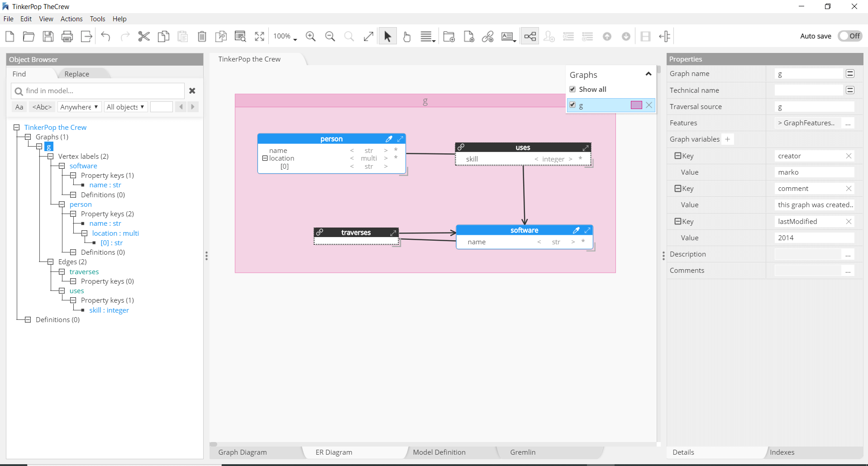Uncheck the Show all checkbox
Screen dimensions: 868x466
pyautogui.click(x=572, y=89)
